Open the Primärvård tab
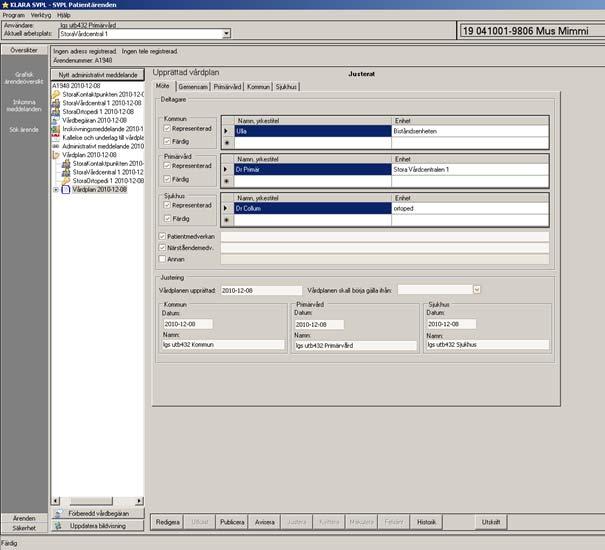This screenshot has width=605, height=550. [227, 87]
